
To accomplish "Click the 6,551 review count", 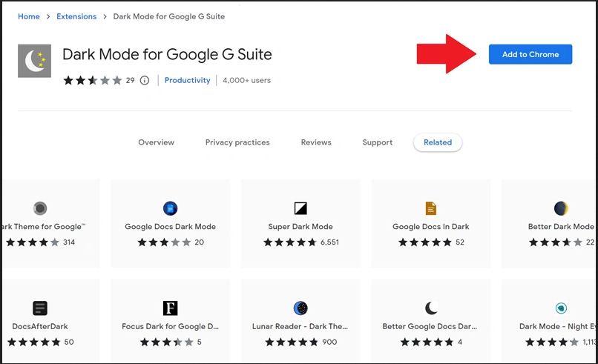I will (x=329, y=242).
